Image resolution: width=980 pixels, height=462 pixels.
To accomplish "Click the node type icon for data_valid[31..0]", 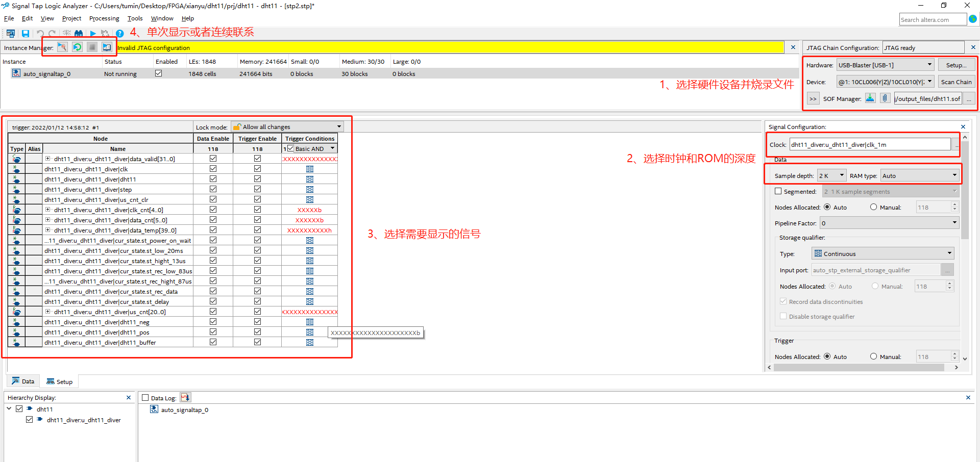I will click(16, 159).
